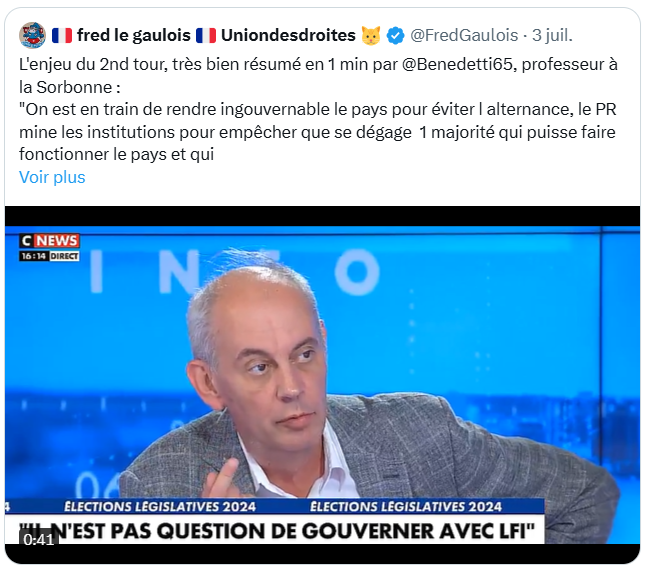Screen dimensions: 648x568
Task: Click the blue verified badge
Action: [x=395, y=36]
